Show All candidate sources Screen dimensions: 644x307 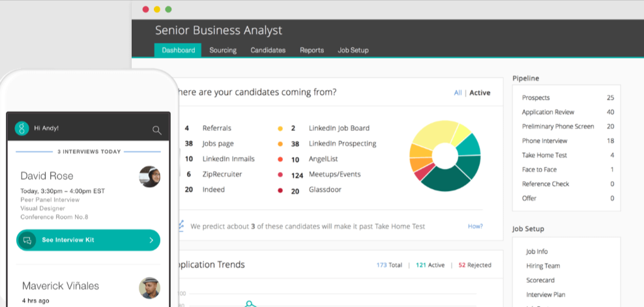(x=458, y=93)
